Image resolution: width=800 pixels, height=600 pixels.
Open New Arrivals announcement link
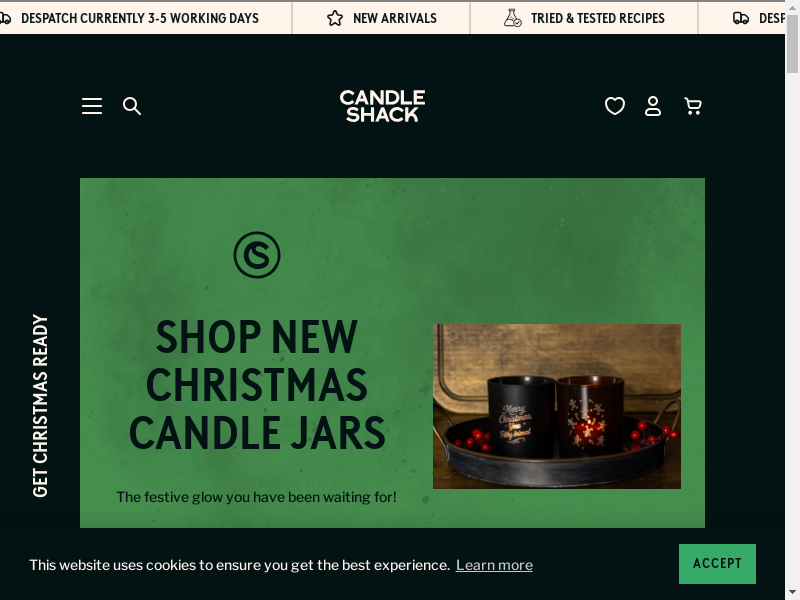point(394,18)
